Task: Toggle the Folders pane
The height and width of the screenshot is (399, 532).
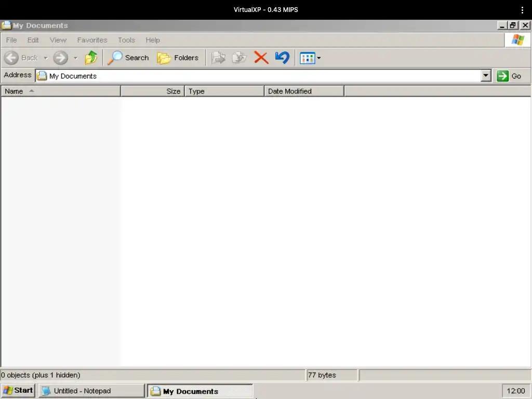Action: tap(178, 58)
